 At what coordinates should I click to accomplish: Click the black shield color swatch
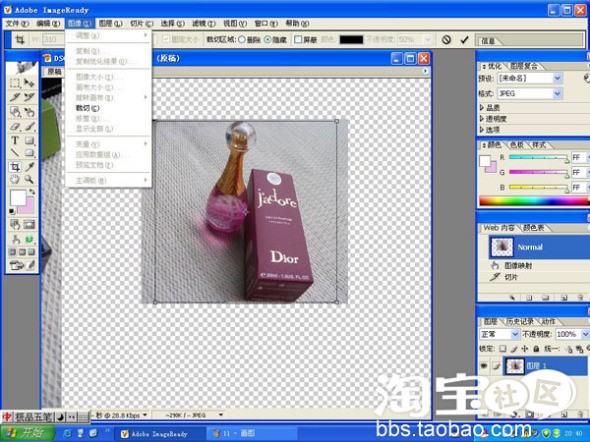tap(351, 39)
